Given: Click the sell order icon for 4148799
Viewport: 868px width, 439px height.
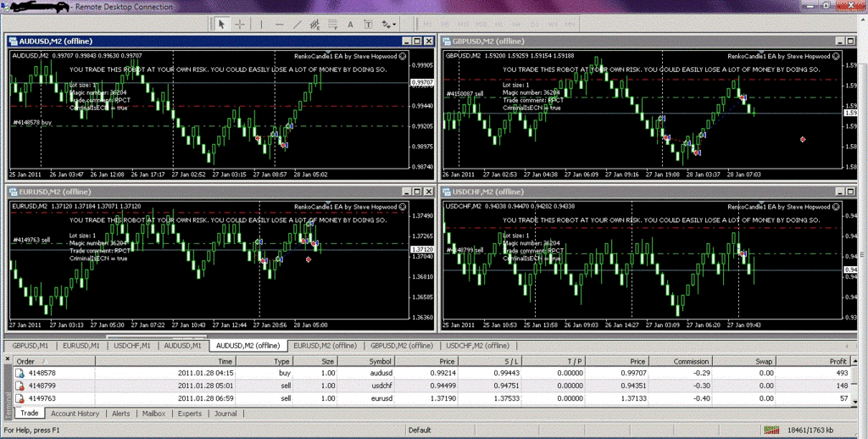Looking at the screenshot, I should (19, 386).
